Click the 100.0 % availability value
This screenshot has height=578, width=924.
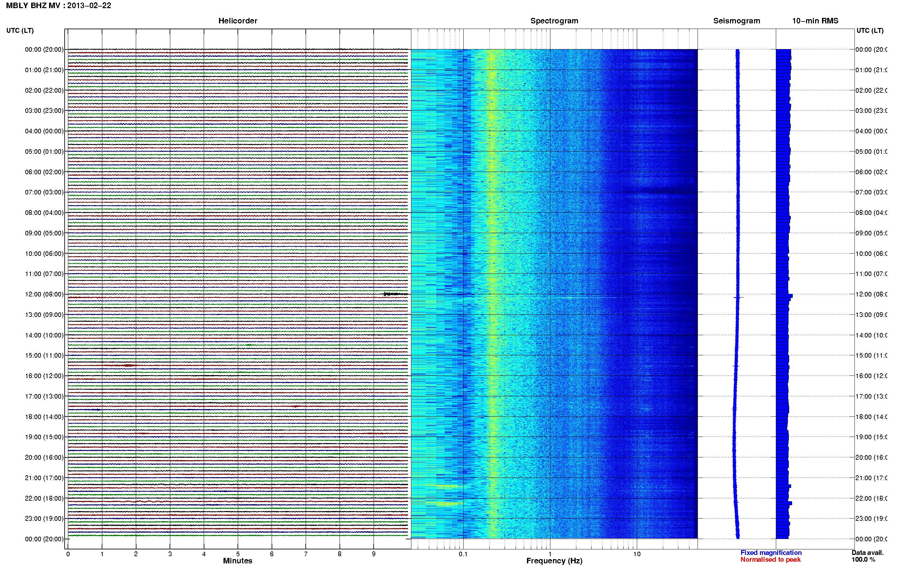863,560
